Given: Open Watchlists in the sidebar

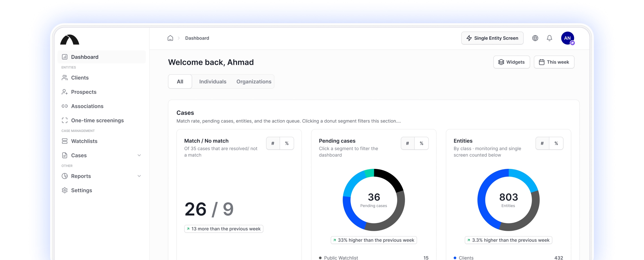Looking at the screenshot, I should (x=102, y=141).
